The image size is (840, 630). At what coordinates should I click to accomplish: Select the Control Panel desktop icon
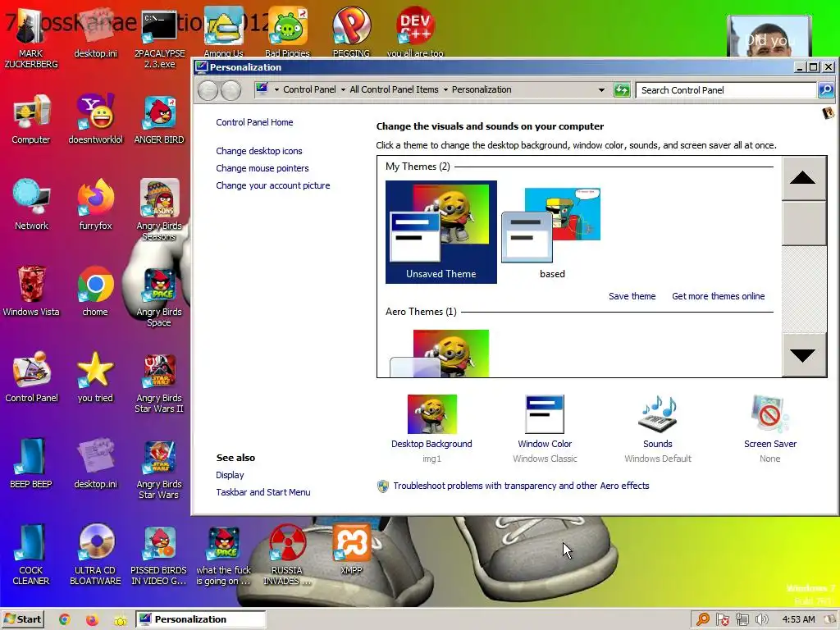[31, 377]
